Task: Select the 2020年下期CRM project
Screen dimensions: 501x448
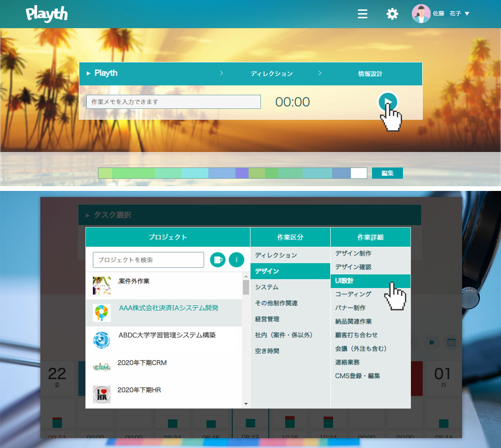Action: (164, 367)
